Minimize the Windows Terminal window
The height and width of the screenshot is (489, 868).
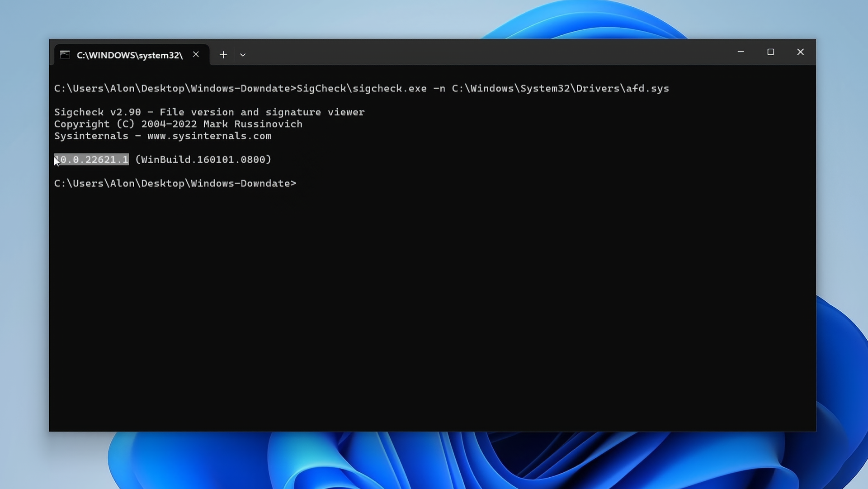pyautogui.click(x=741, y=52)
